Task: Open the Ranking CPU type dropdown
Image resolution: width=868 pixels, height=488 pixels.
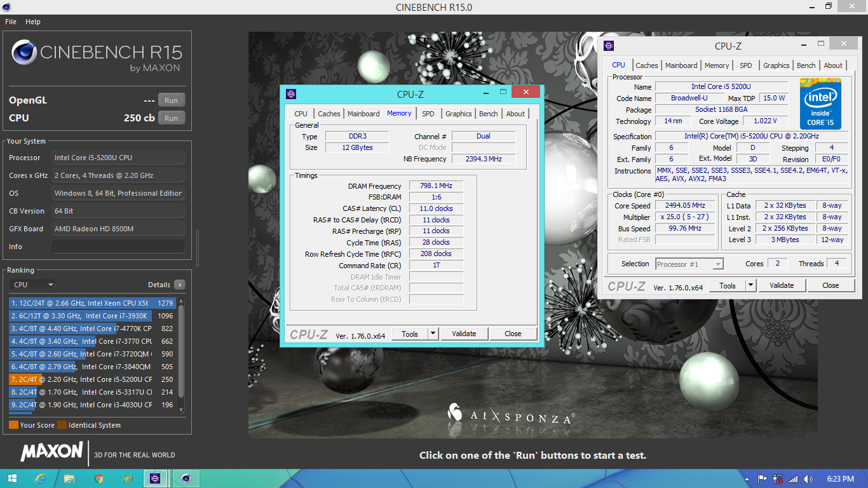Action: [x=32, y=285]
